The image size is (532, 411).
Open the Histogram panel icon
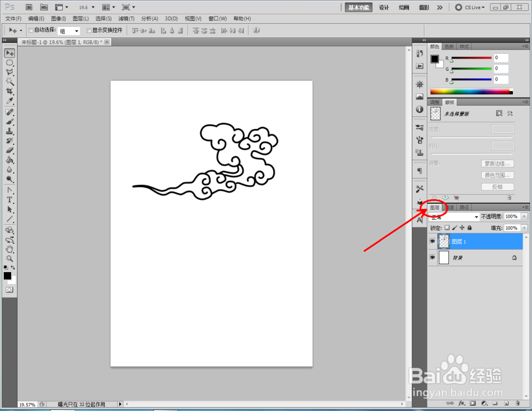[x=420, y=97]
